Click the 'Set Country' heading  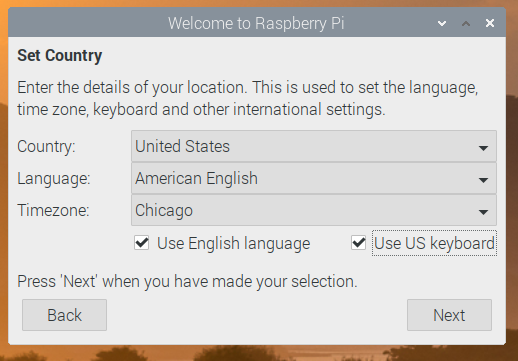tap(60, 55)
